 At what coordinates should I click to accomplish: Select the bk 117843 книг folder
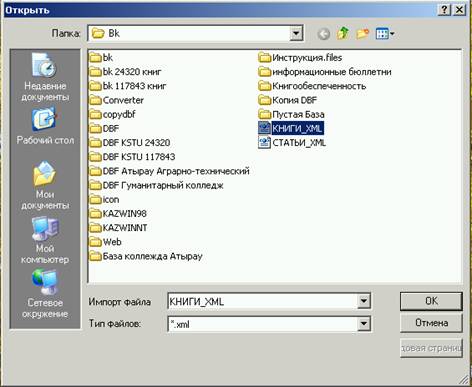[x=128, y=86]
